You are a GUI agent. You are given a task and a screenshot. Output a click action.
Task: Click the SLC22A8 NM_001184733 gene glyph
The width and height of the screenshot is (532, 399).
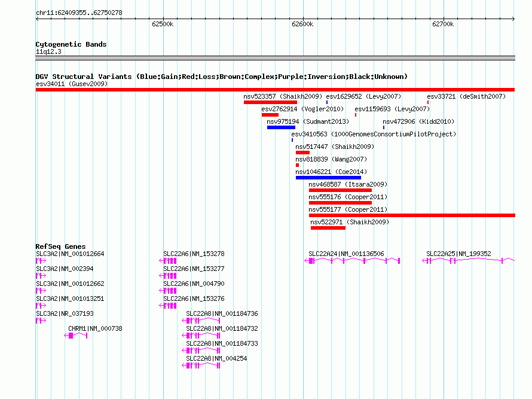[x=201, y=351]
